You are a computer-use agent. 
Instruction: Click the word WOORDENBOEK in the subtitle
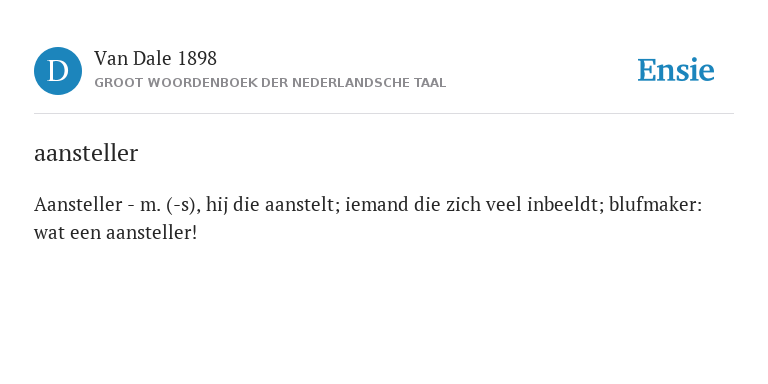tap(191, 83)
